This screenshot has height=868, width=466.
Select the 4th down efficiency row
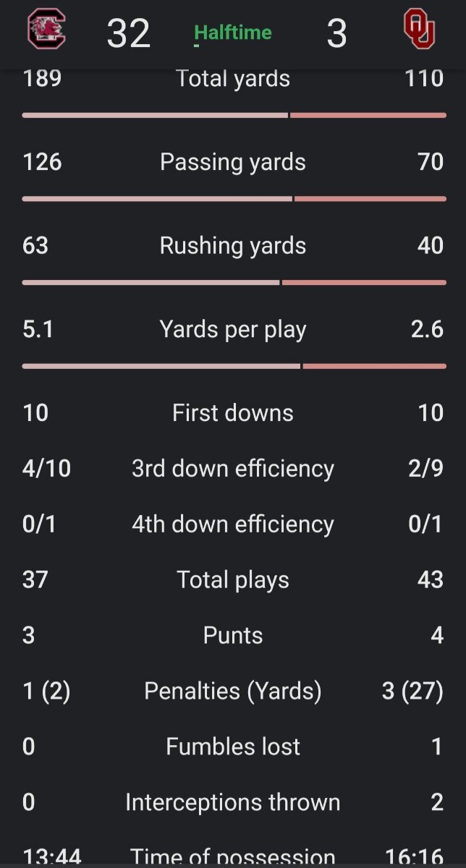(233, 524)
